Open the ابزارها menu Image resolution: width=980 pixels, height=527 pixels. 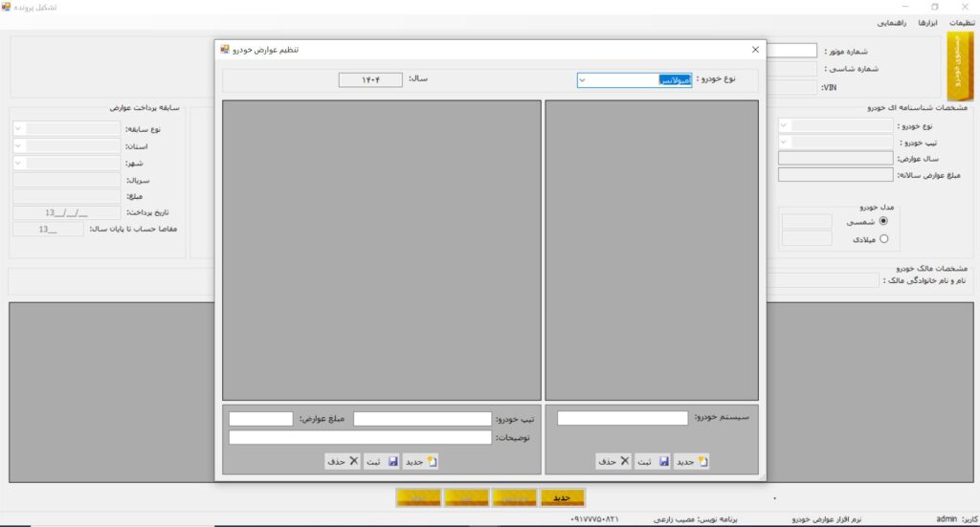tap(928, 23)
